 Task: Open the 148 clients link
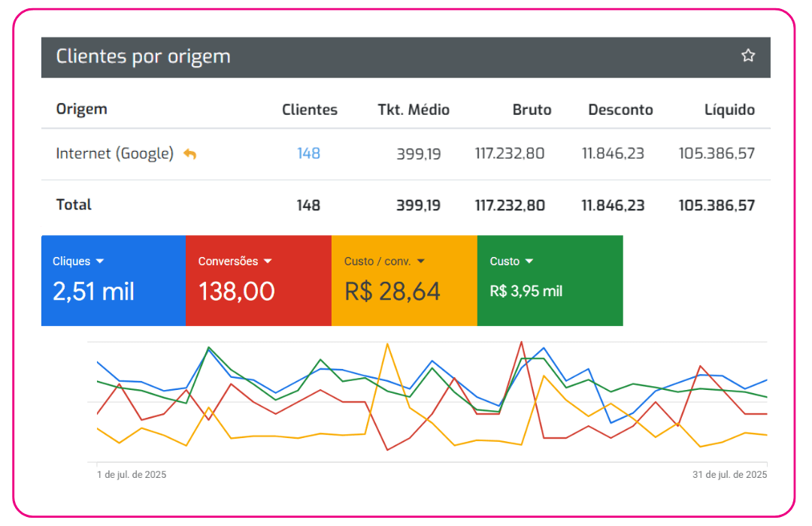pos(308,153)
